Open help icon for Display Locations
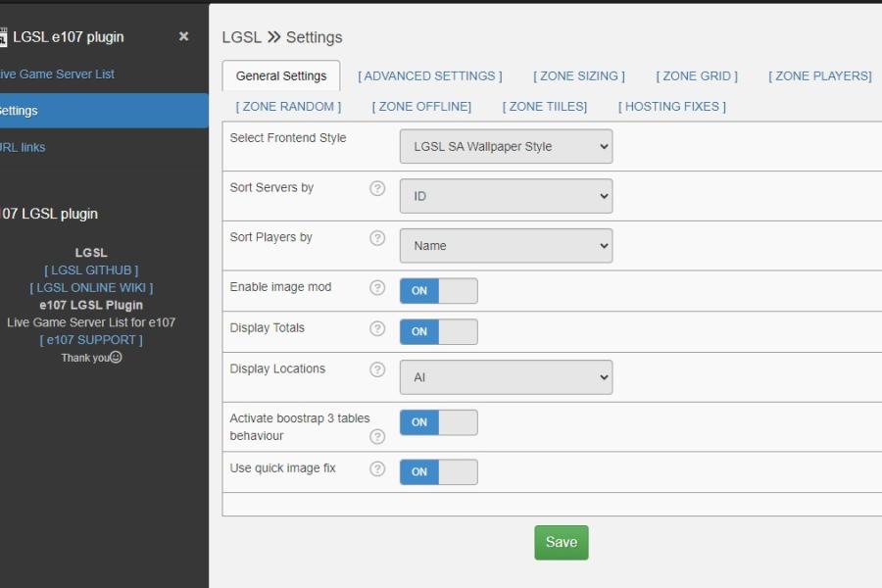 pyautogui.click(x=377, y=369)
